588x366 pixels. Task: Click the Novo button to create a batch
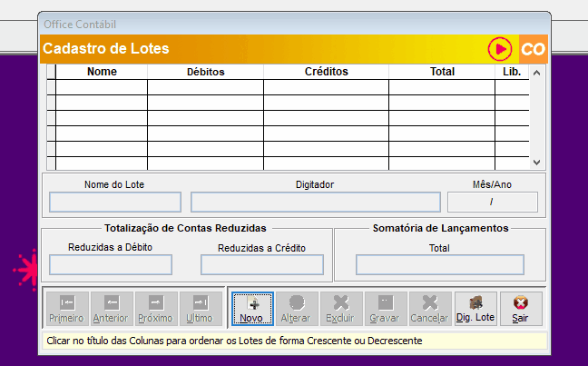pos(252,309)
